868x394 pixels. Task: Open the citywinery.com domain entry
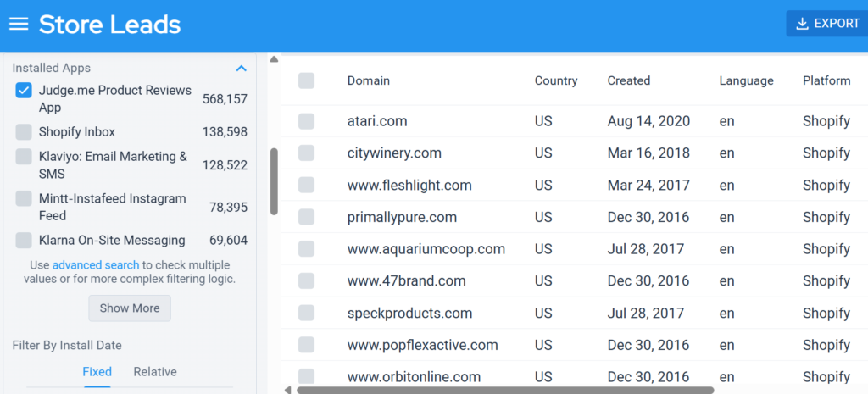394,153
